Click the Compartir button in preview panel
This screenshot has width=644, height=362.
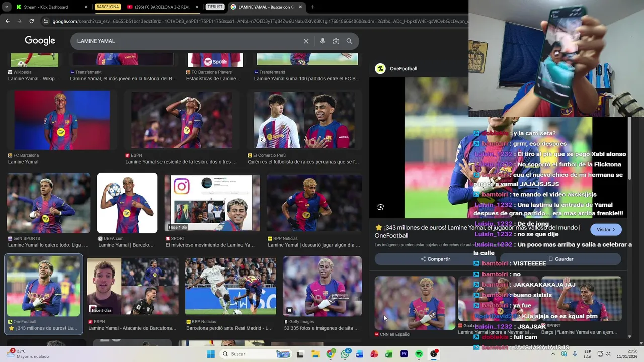click(436, 259)
